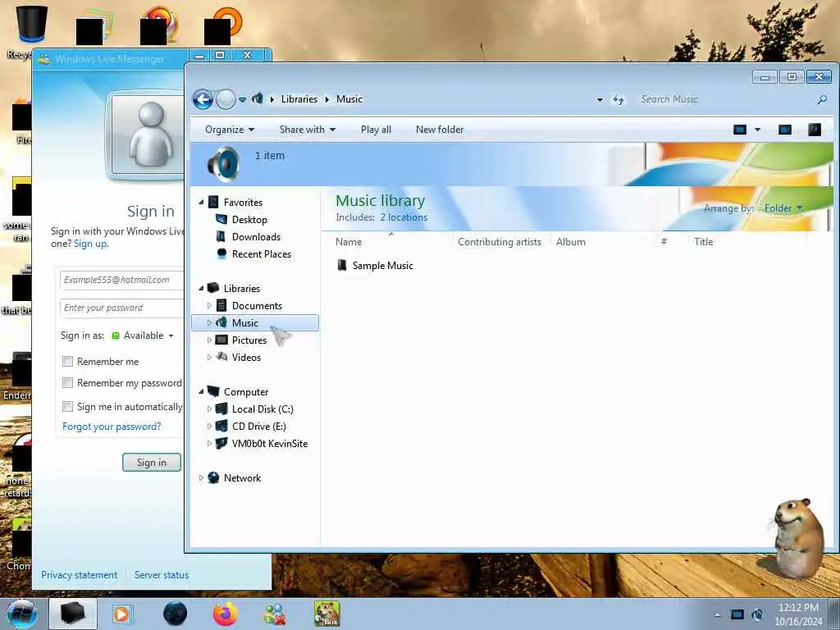The image size is (840, 630).
Task: Open the recent pages dropdown arrow
Action: click(x=242, y=99)
